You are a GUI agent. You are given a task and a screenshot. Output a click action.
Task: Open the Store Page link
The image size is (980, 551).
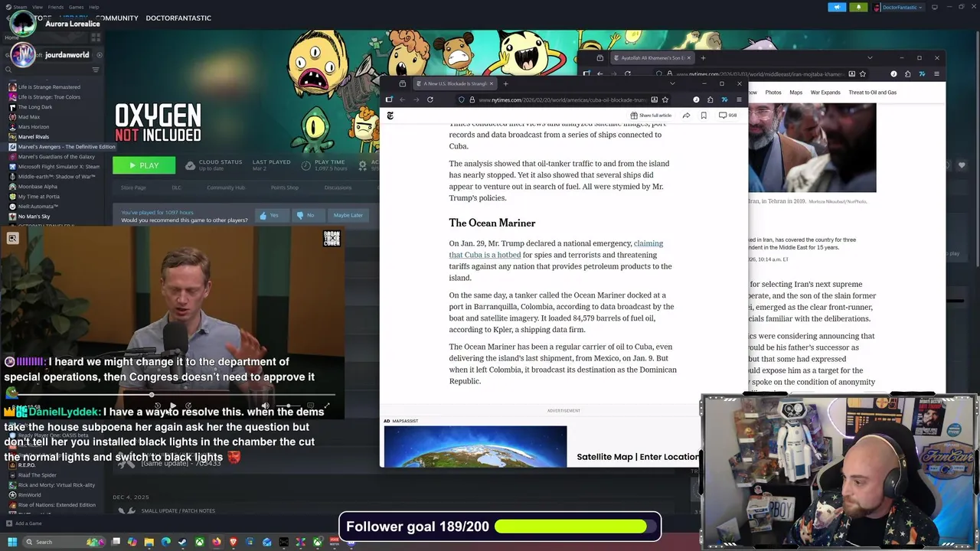click(133, 187)
